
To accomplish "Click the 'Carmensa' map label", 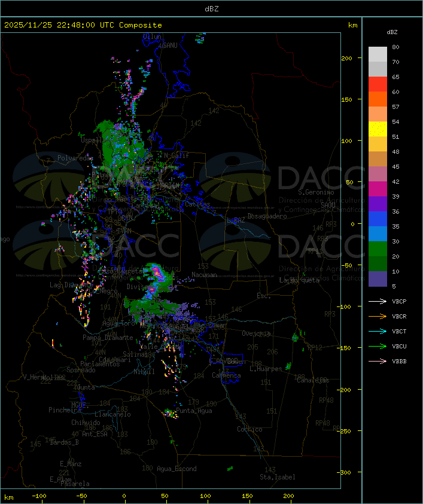I will tap(226, 375).
